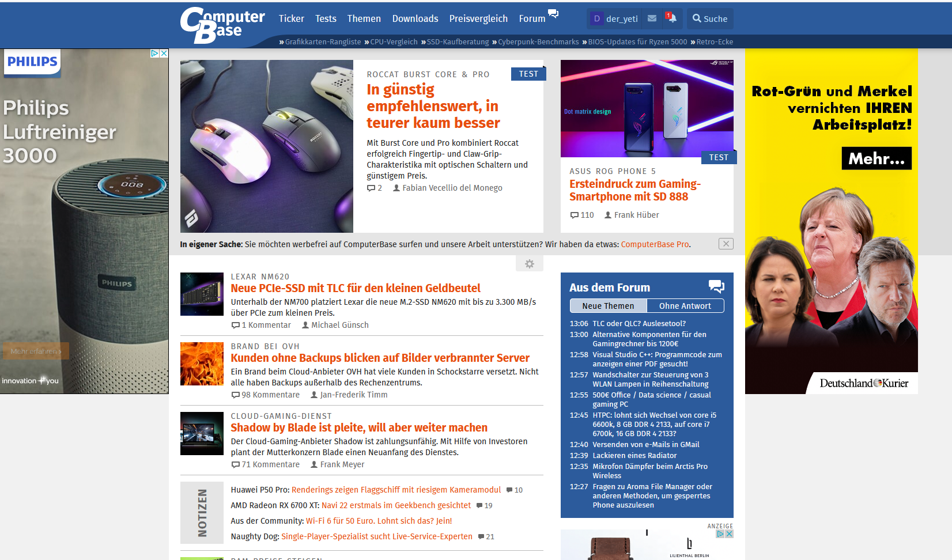
Task: Open the Preisvergleich menu
Action: (478, 18)
